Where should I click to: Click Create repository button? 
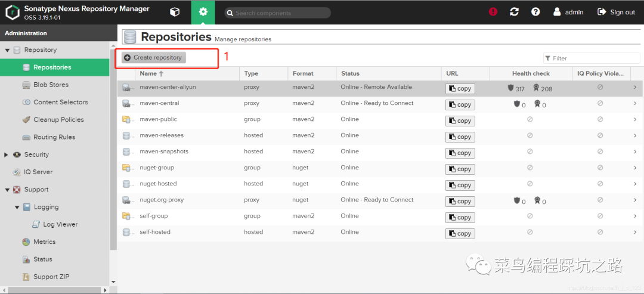pos(154,57)
